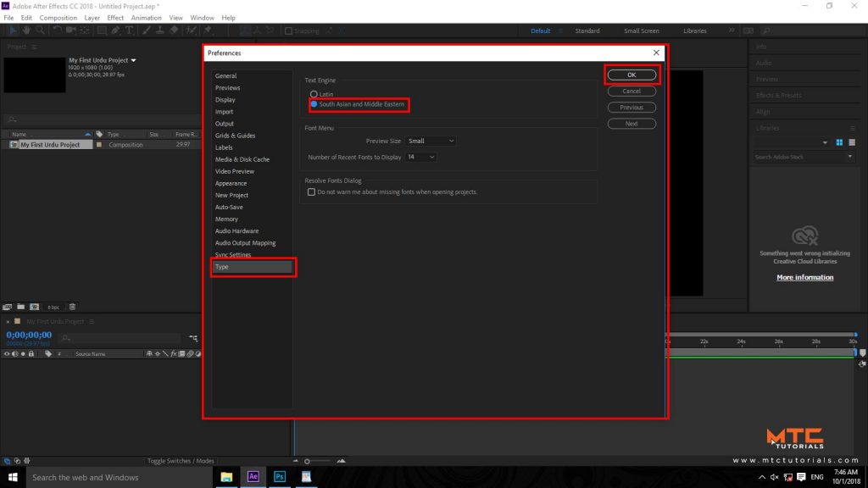Expand My First Urdu Project dropdown arrow
868x488 pixels.
133,60
